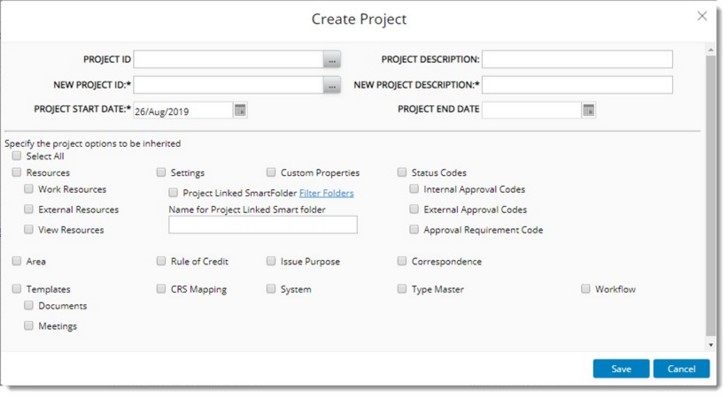This screenshot has width=728, height=397.
Task: Check the Rule of Credit option
Action: [161, 261]
